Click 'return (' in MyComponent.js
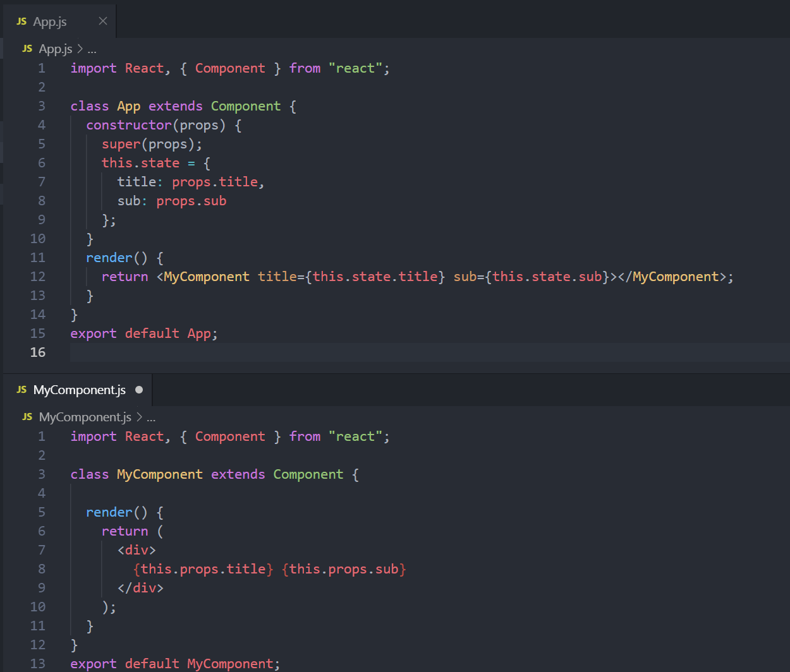 coord(133,531)
